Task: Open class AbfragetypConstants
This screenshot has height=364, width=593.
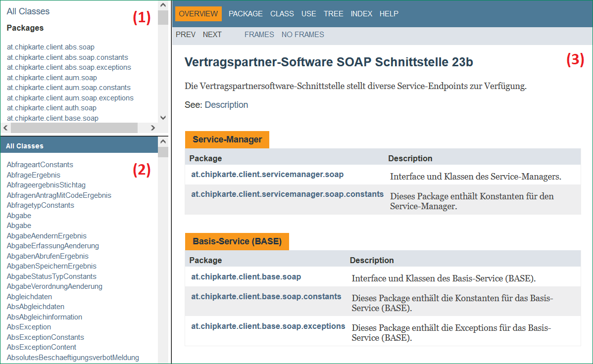Action: tap(41, 205)
